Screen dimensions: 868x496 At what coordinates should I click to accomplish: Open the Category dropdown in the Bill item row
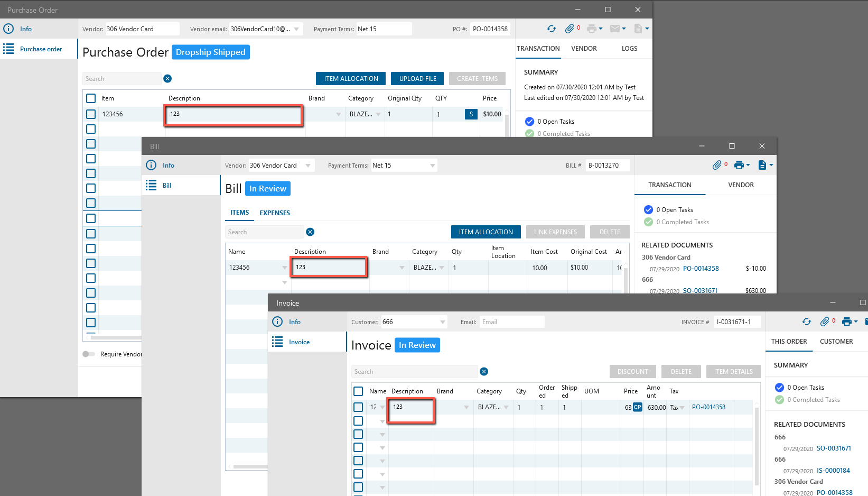(442, 268)
